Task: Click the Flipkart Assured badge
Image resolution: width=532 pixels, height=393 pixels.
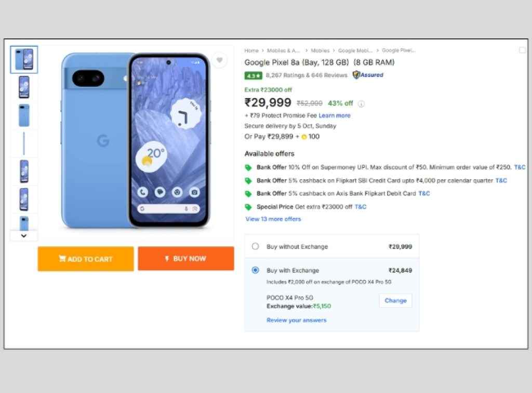Action: [367, 75]
